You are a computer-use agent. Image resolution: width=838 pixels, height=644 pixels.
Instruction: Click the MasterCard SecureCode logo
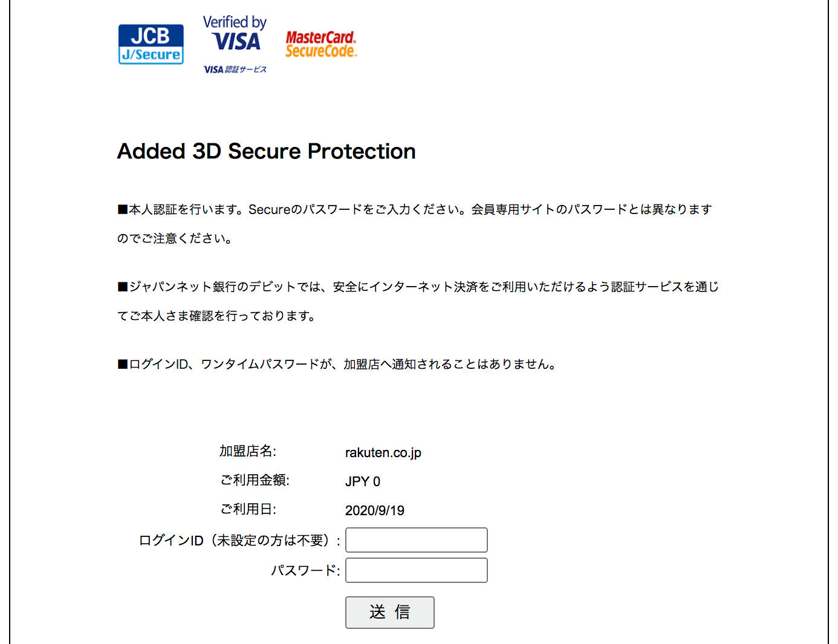click(321, 44)
